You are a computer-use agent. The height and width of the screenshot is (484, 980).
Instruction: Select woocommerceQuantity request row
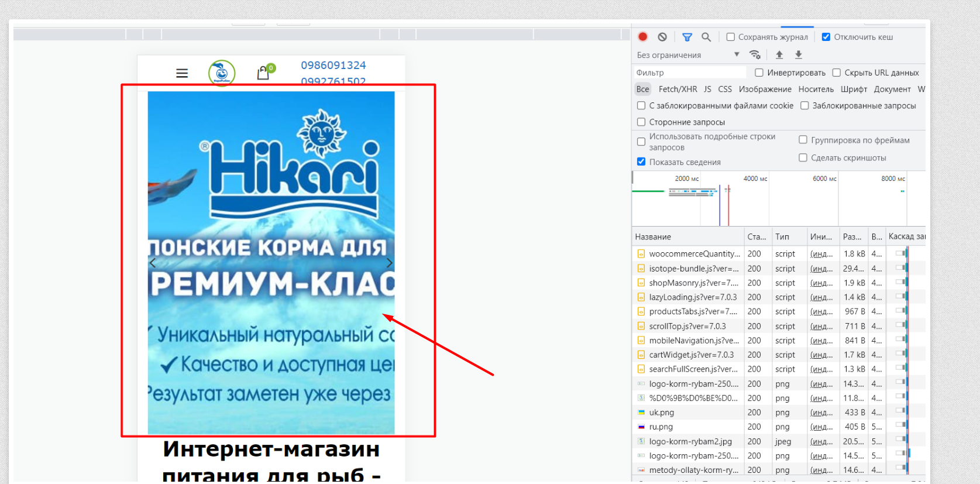[778, 254]
